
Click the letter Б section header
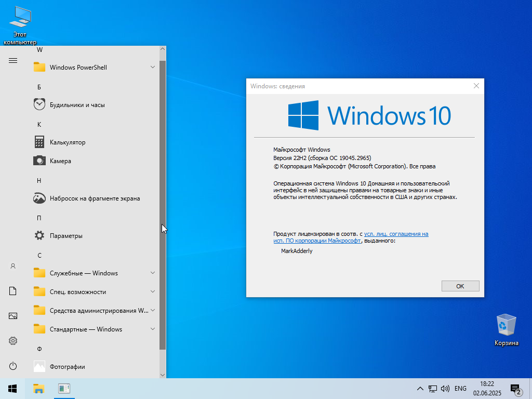click(39, 87)
